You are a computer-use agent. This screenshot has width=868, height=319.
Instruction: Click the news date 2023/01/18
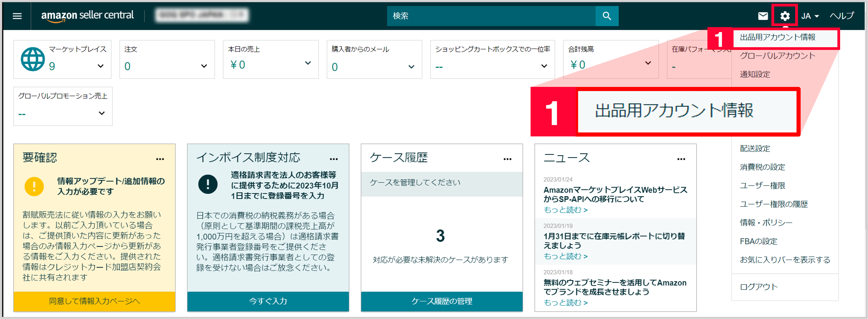[x=558, y=272]
